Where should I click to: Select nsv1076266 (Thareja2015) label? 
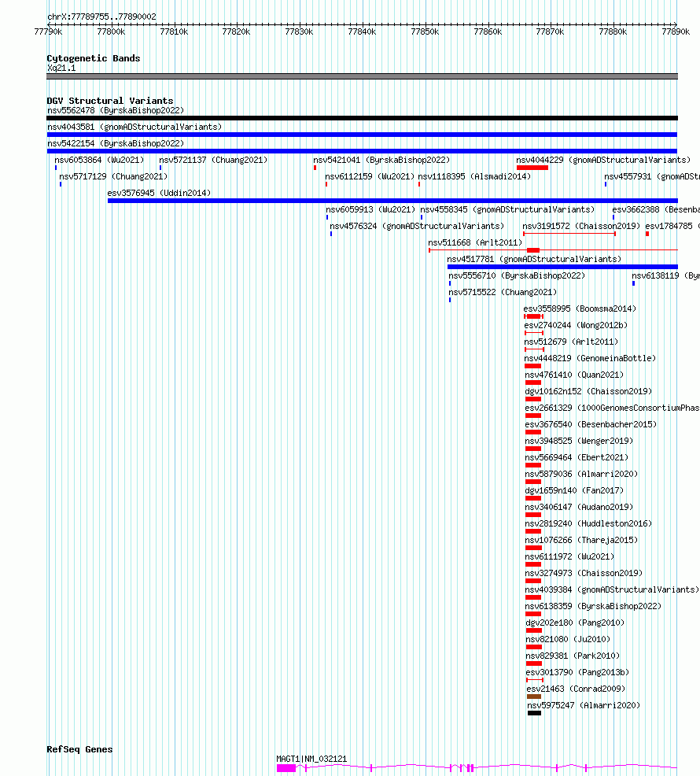pos(582,541)
